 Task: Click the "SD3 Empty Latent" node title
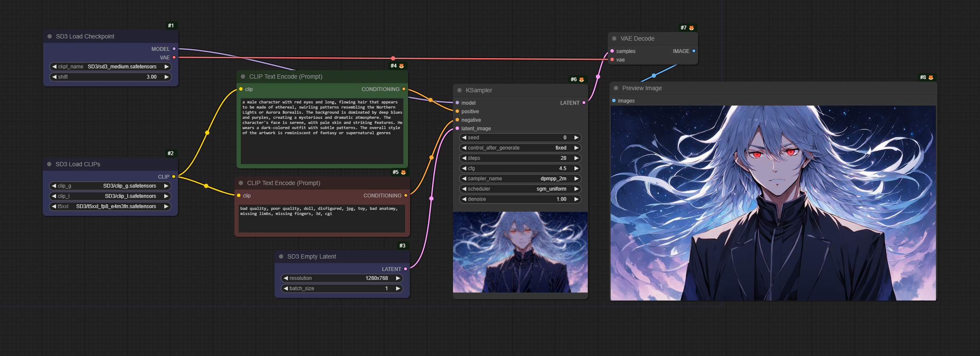[311, 256]
